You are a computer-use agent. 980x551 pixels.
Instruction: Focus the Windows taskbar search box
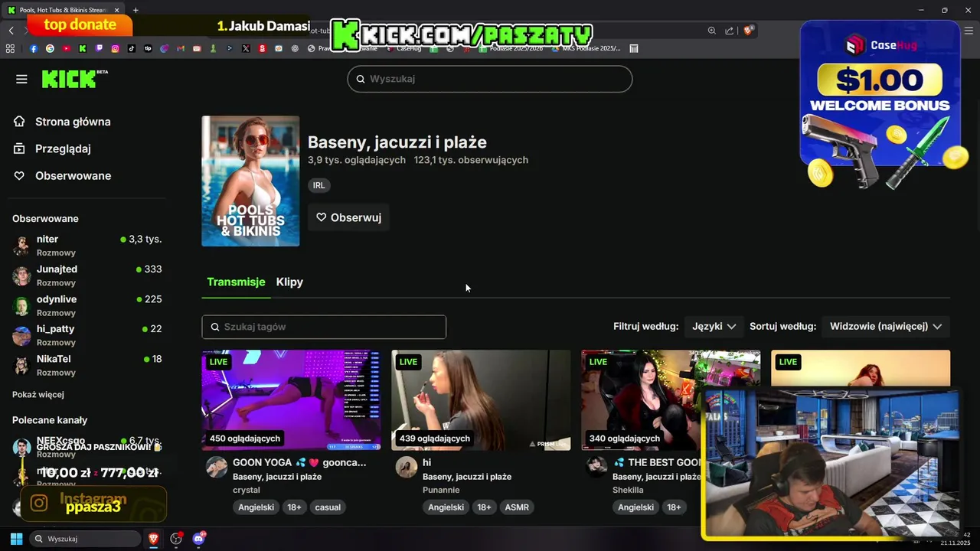click(85, 539)
